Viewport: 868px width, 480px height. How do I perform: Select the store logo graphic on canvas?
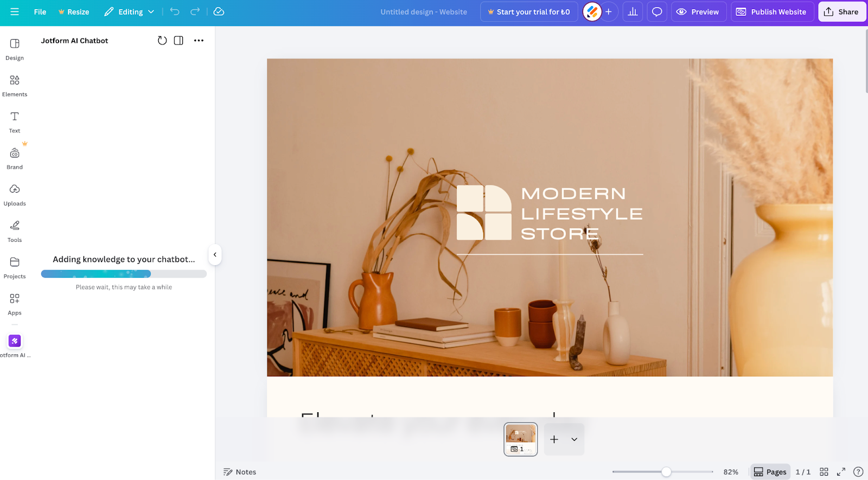484,213
